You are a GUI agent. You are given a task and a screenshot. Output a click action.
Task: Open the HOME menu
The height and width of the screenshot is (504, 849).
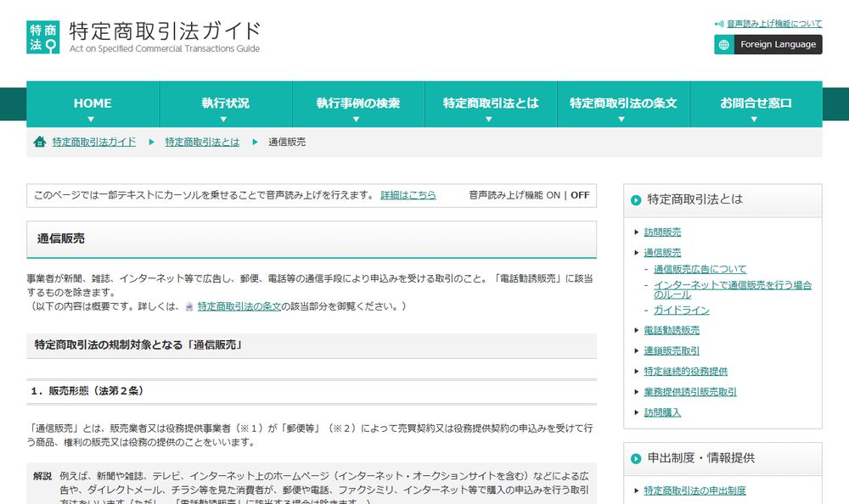tap(93, 104)
